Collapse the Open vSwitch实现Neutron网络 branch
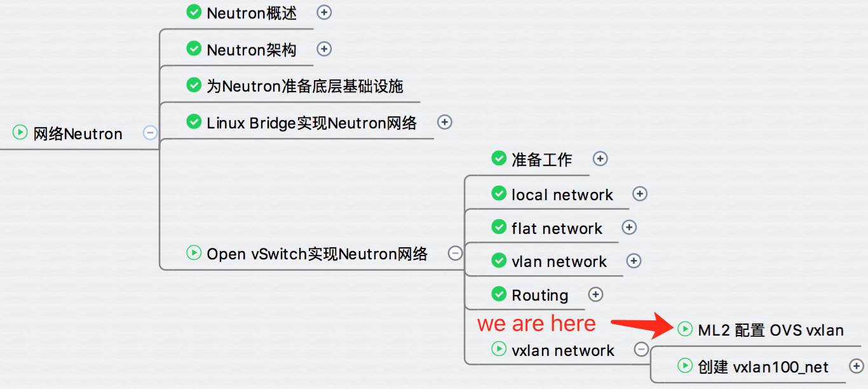The height and width of the screenshot is (389, 868). pos(455,253)
